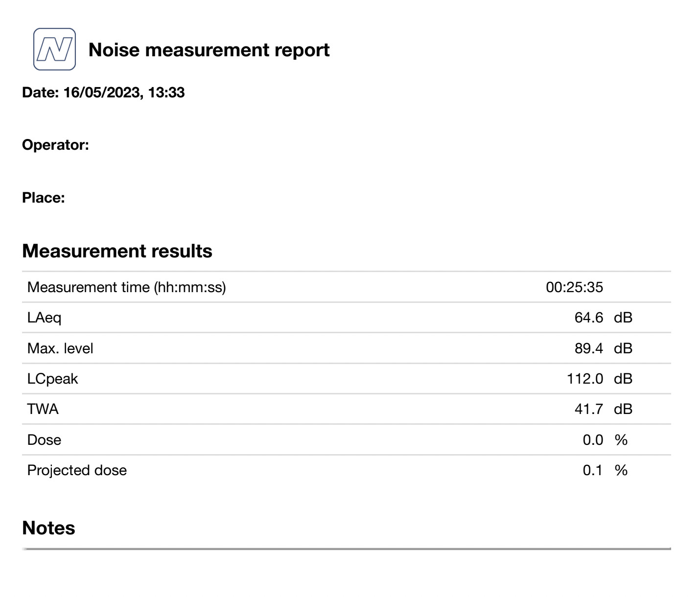Click the % unit in Dose row

(x=621, y=440)
